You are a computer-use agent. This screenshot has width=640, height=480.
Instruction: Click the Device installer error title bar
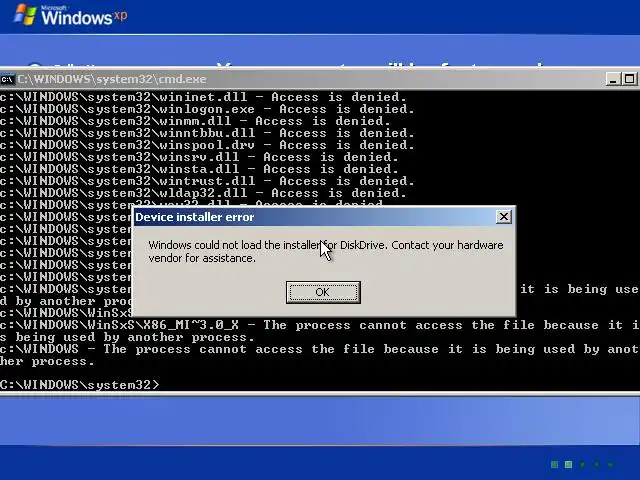click(322, 217)
